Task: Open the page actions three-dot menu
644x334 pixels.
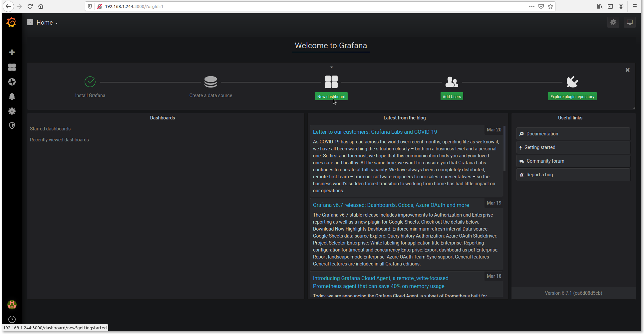Action: [x=532, y=6]
